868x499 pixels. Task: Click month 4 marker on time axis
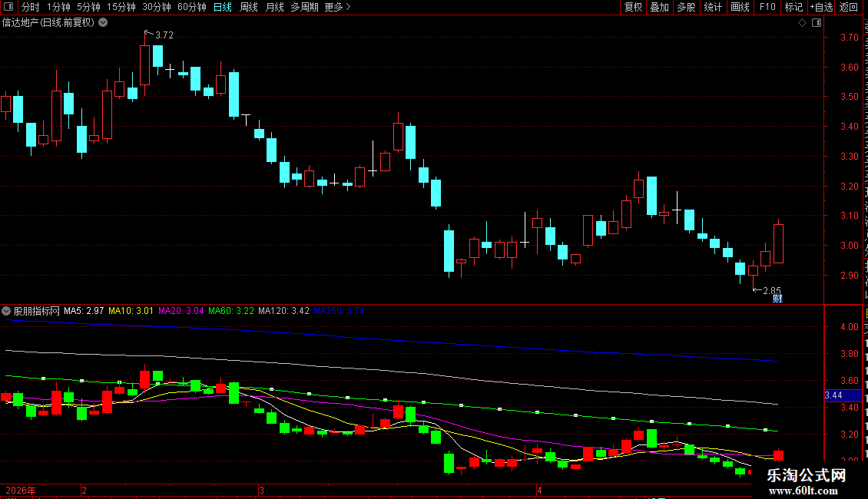coord(539,490)
